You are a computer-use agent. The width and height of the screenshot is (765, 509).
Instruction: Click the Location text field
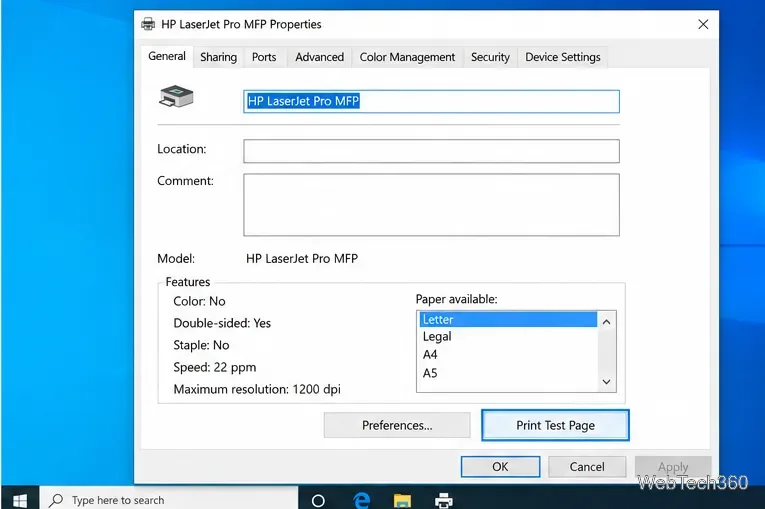(x=431, y=151)
